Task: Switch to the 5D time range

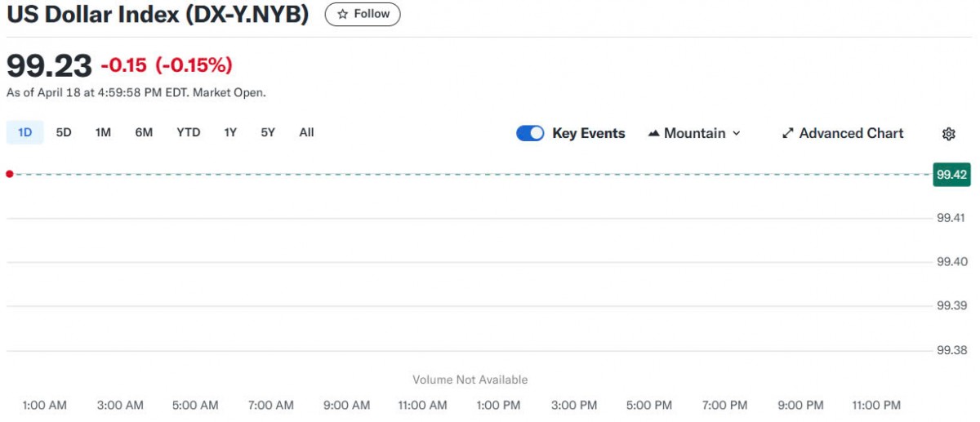Action: 64,132
